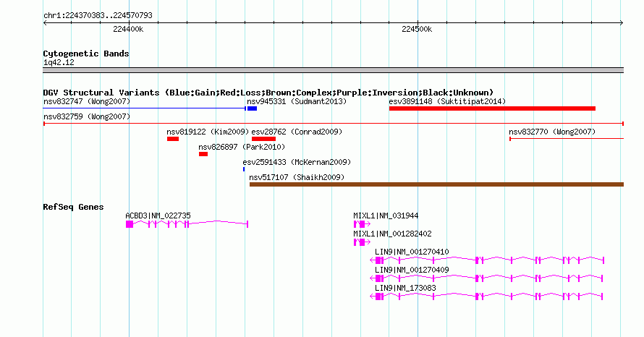Click the LIN9|NM_001270410 gene label
Screen dimensions: 644x337
pos(412,252)
